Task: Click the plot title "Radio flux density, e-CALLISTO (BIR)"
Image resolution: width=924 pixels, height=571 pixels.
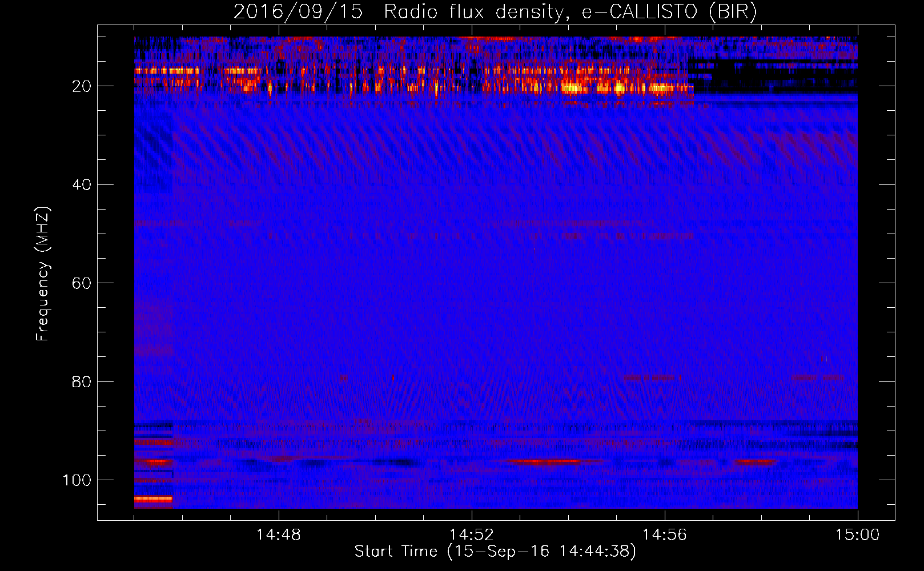Action: click(x=570, y=12)
